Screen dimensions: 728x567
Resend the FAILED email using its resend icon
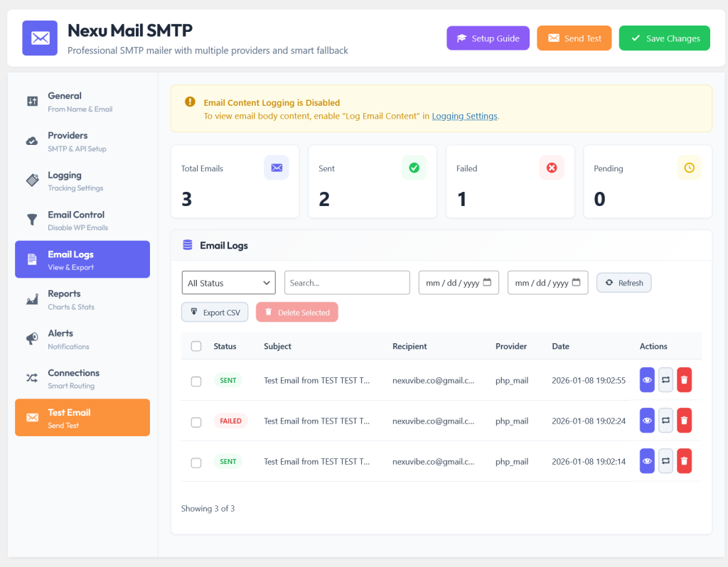pos(665,421)
